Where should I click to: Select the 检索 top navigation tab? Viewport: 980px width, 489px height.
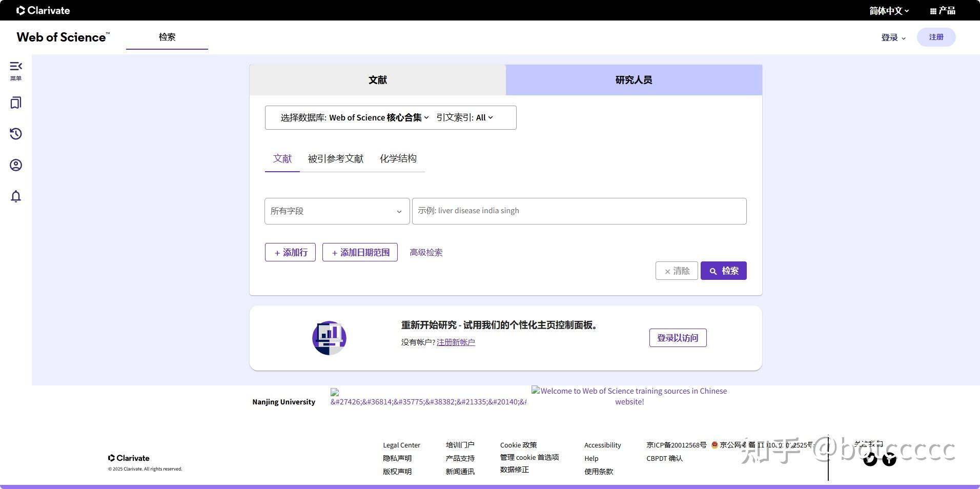pyautogui.click(x=167, y=37)
